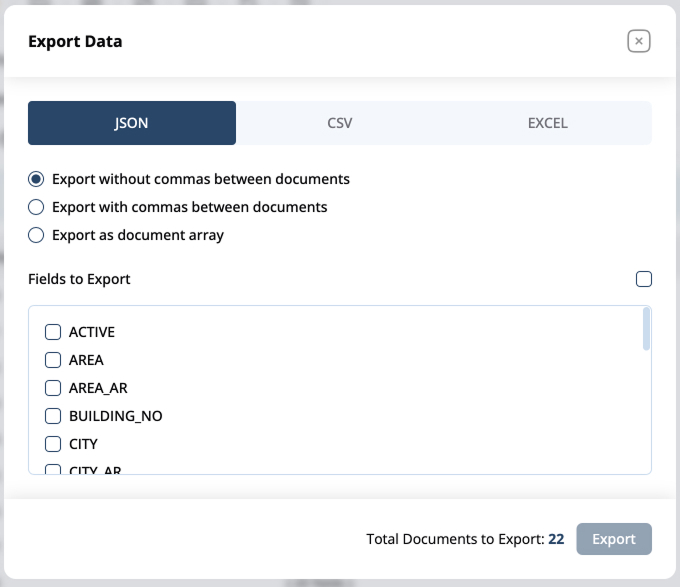Screen dimensions: 680x587
Task: Check the AREA_AR field checkbox
Action: click(53, 388)
